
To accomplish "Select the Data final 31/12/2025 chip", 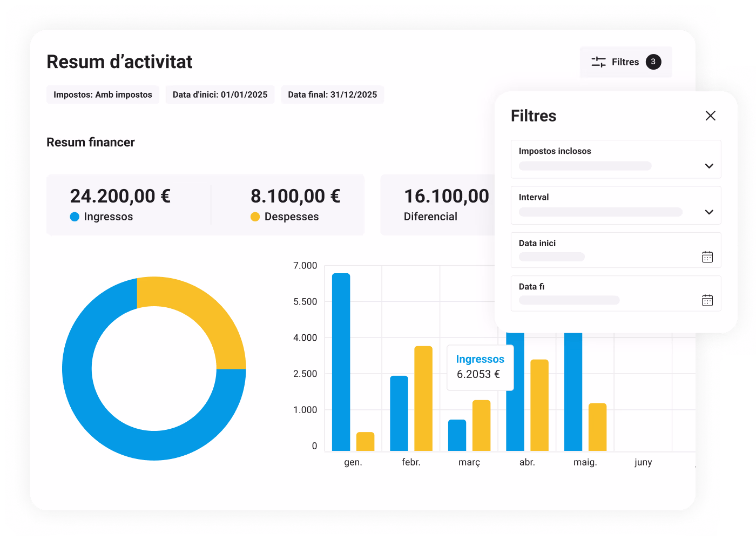I will [333, 94].
